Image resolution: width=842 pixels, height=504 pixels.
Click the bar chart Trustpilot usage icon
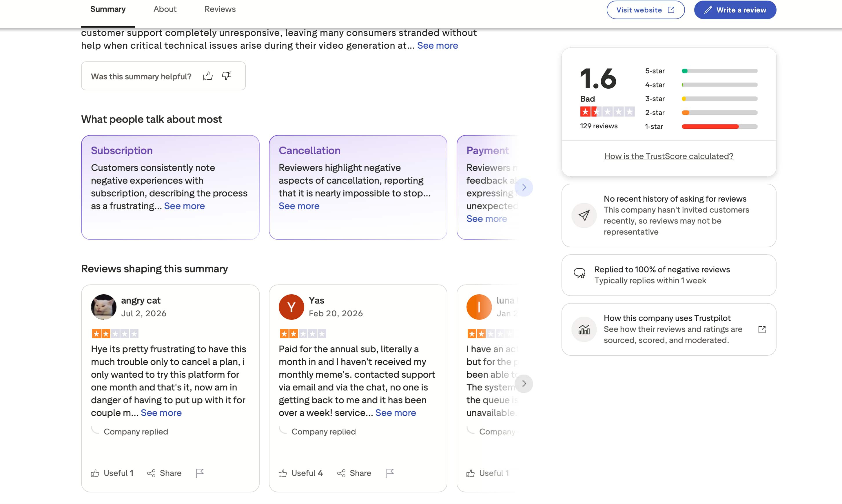584,329
